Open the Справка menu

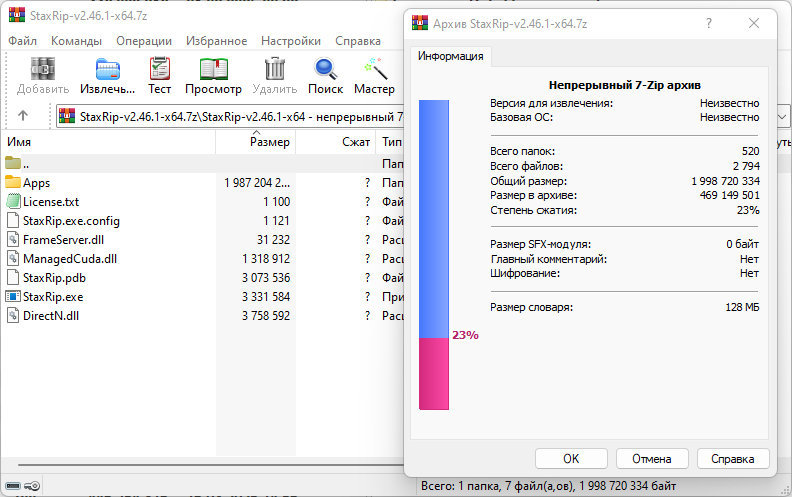coord(358,41)
